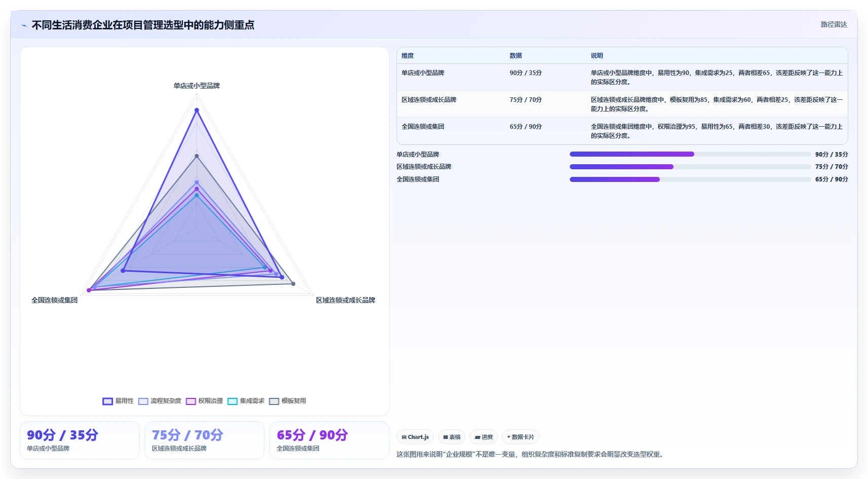The image size is (868, 479).
Task: Click table cell 65分 / 90分
Action: (x=526, y=127)
